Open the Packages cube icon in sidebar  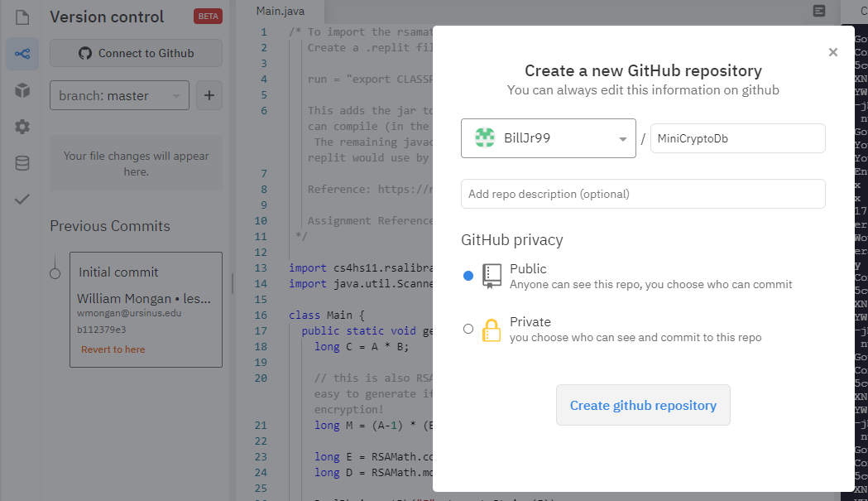tap(22, 89)
